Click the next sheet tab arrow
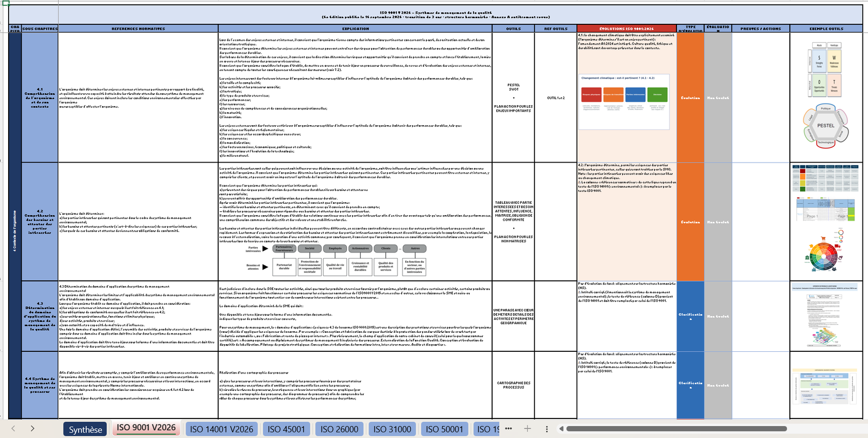The image size is (868, 438). [33, 429]
